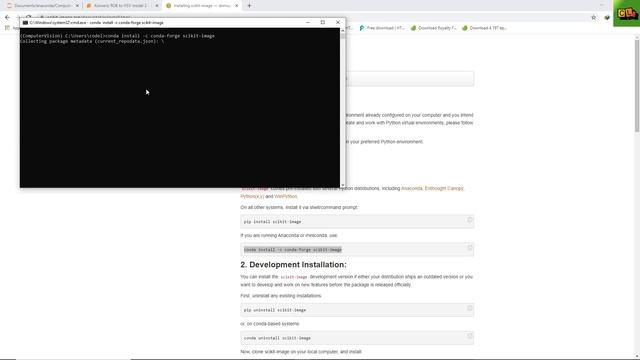Follow the Enthought Canopy link

(x=444, y=189)
